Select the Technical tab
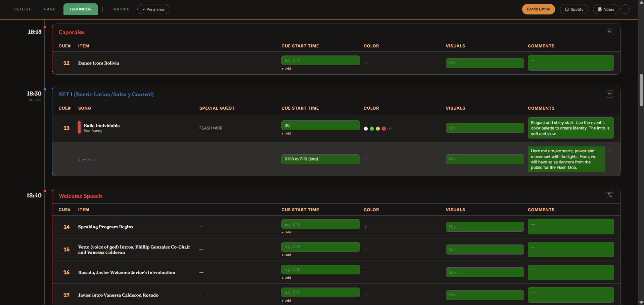Viewport: 644px width, 305px height. [81, 9]
